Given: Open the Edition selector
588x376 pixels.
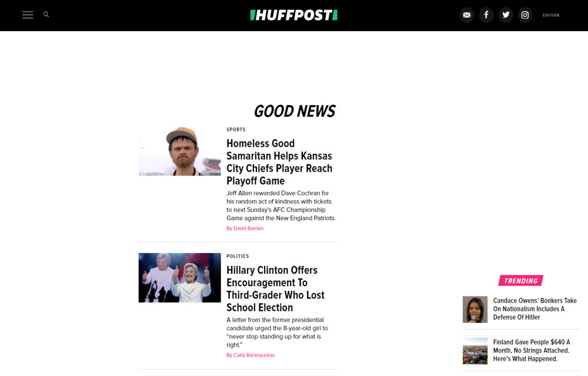Looking at the screenshot, I should [x=551, y=15].
